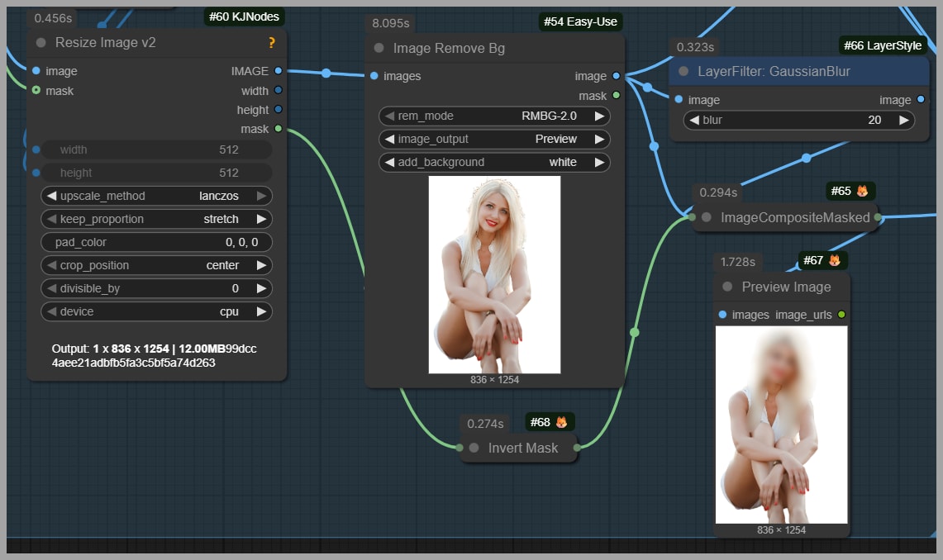Collapse the Resize Image v2 node
943x560 pixels.
[41, 43]
